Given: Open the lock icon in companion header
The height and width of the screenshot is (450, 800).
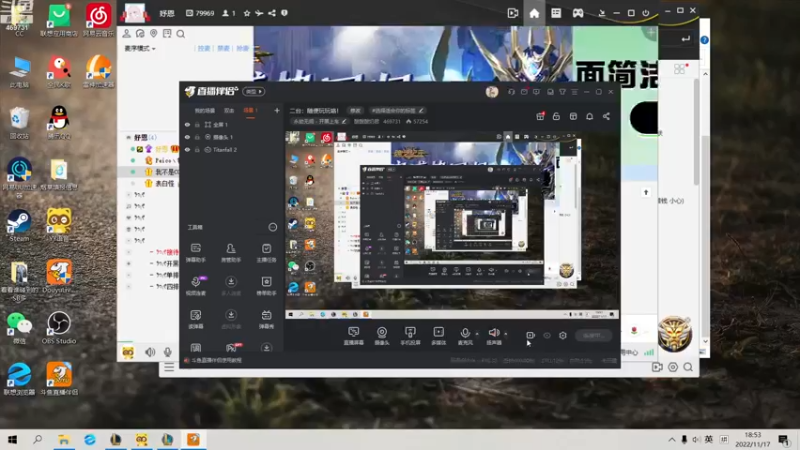Looking at the screenshot, I should pos(556,116).
